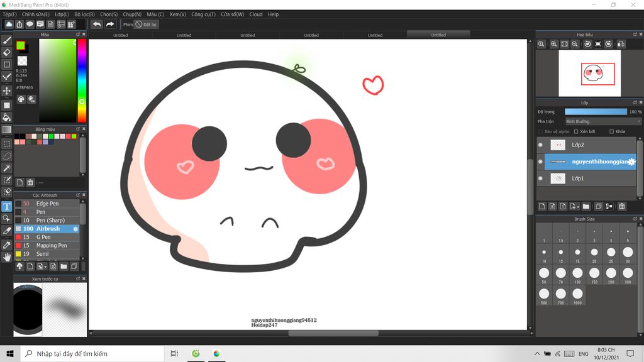Add a brush folder in the brush panel
This screenshot has height=362, width=644.
[64, 266]
